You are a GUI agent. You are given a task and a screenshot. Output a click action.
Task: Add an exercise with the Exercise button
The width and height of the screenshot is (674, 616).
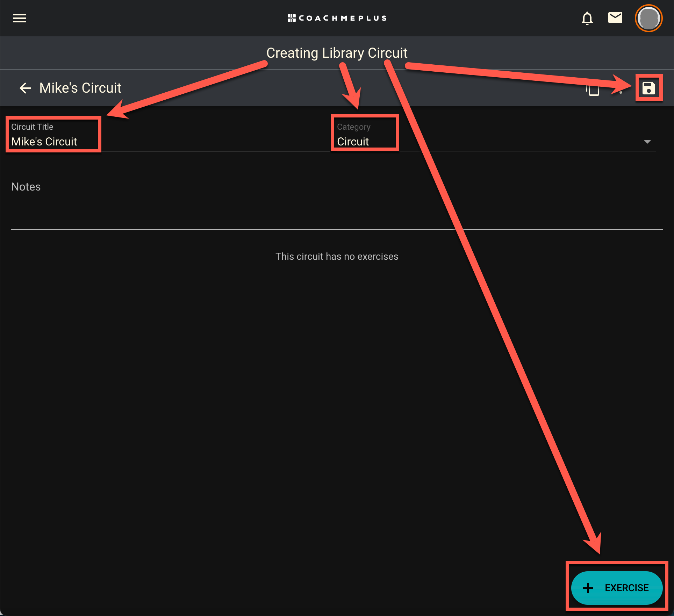coord(617,588)
